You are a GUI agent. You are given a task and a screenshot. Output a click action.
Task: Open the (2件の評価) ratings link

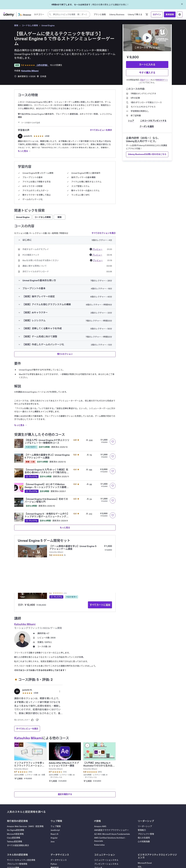42,65
